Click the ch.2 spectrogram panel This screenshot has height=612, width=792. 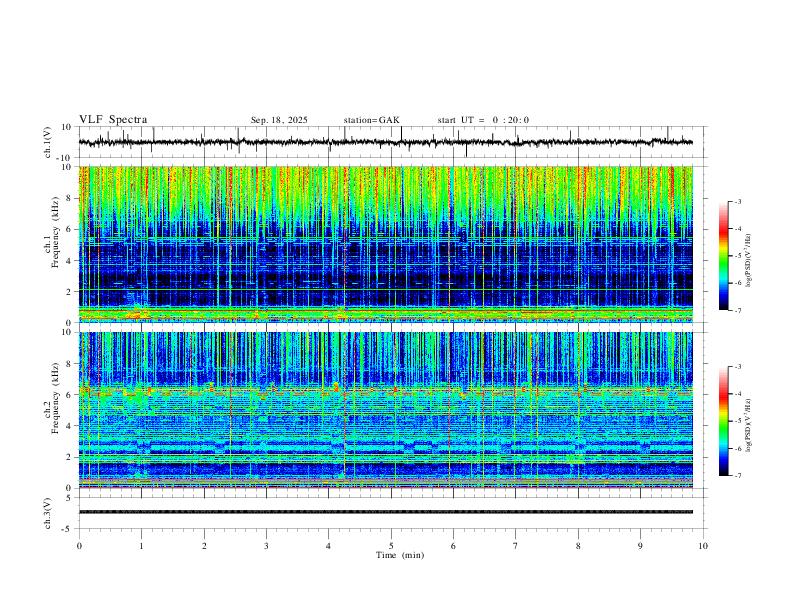pyautogui.click(x=386, y=410)
